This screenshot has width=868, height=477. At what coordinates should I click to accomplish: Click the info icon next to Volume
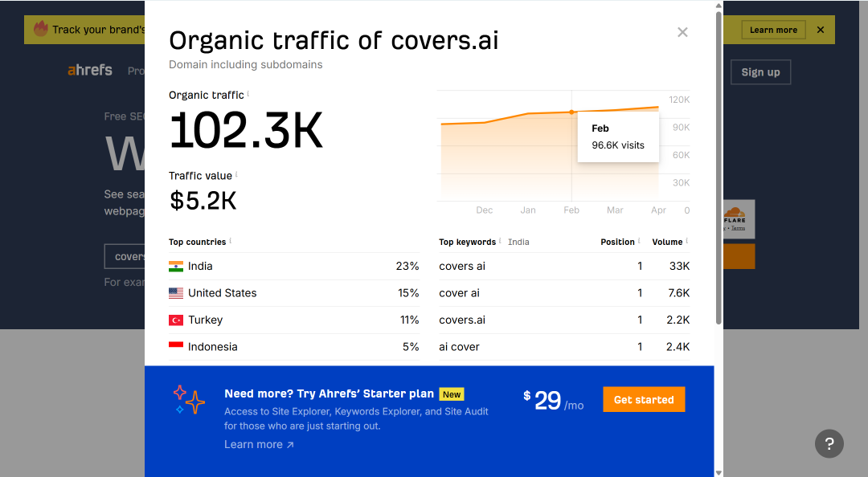(687, 241)
